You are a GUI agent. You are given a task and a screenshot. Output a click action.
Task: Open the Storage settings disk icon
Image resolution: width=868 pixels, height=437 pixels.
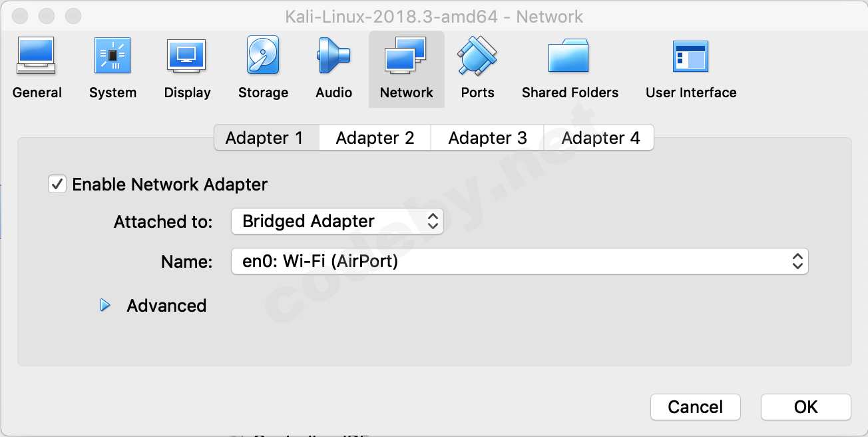[263, 57]
